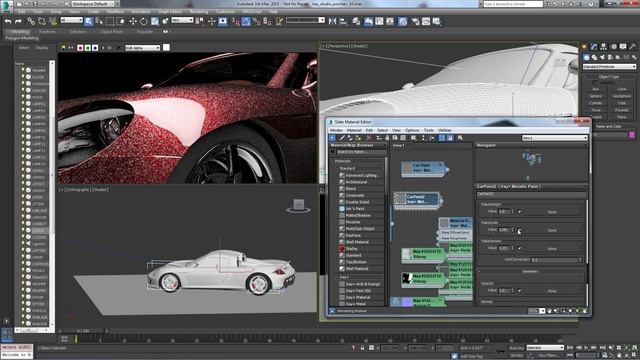This screenshot has width=640, height=360.
Task: Click Pick Material from Object in Slate editor
Action: 342,138
